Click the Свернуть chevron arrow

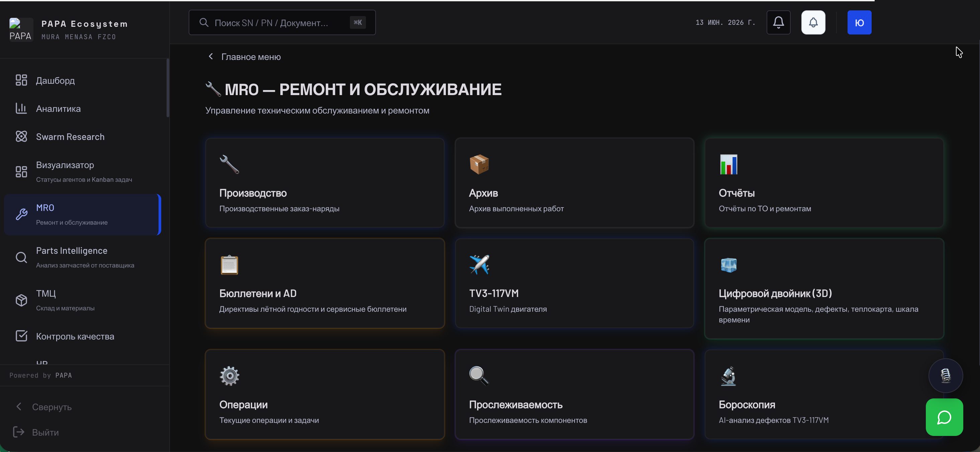point(19,407)
